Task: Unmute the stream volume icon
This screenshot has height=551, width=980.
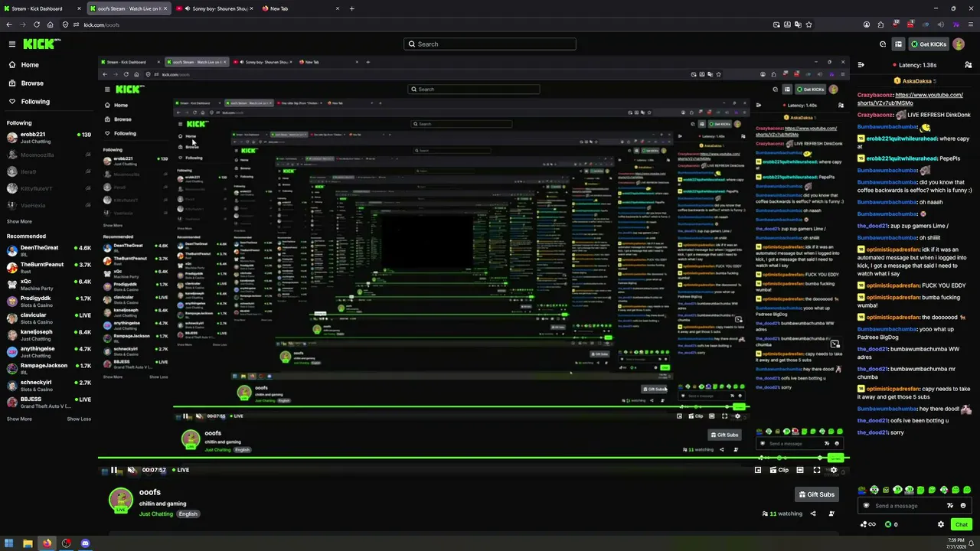Action: pos(131,470)
